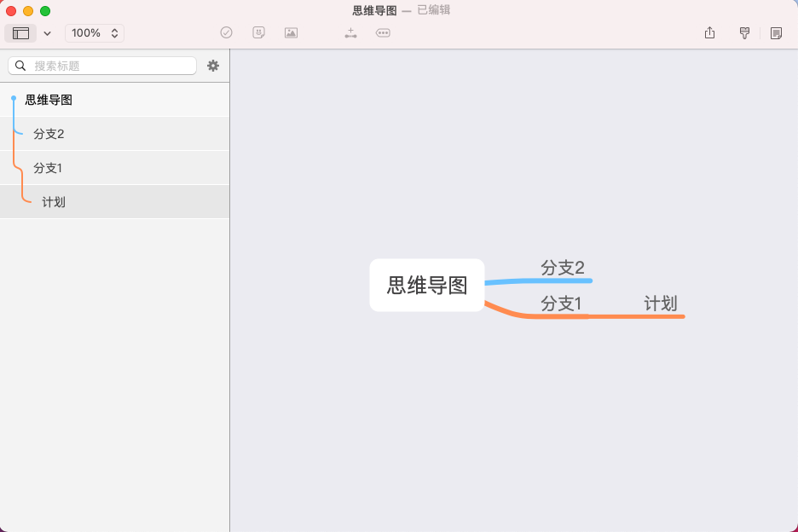Select 思维导图 root row in outline
This screenshot has width=798, height=532.
(x=114, y=100)
